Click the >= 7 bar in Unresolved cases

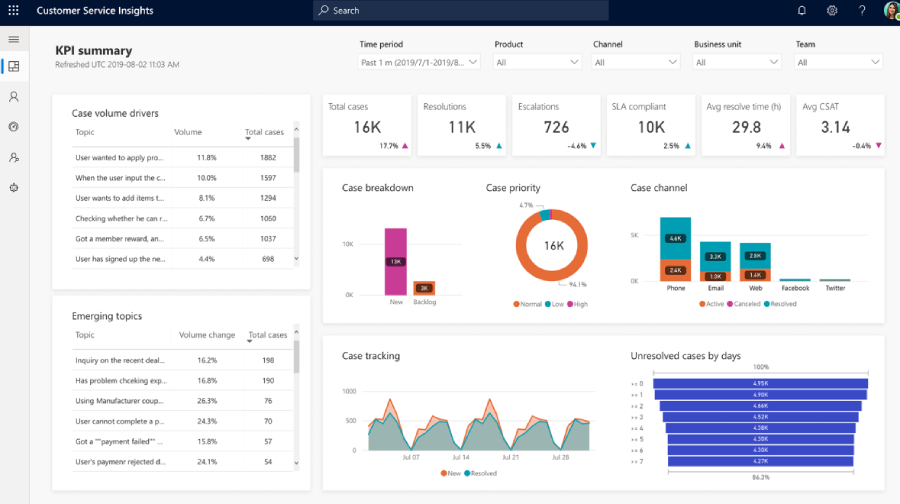click(x=761, y=461)
